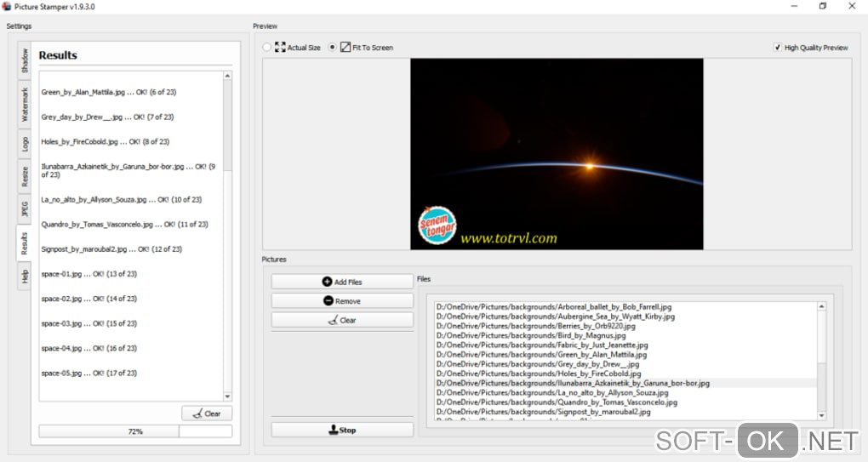Click result line Green_by_Alan_Mattila.jpg OK (6 of 23)
Viewport: 868px width, 462px height.
109,93
